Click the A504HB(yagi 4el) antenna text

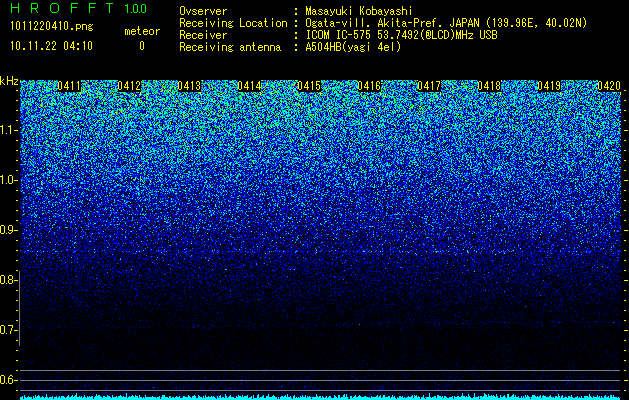353,47
